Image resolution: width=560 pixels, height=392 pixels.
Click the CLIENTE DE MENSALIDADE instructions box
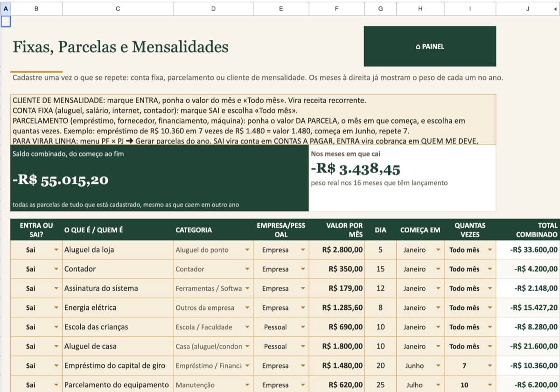point(253,120)
